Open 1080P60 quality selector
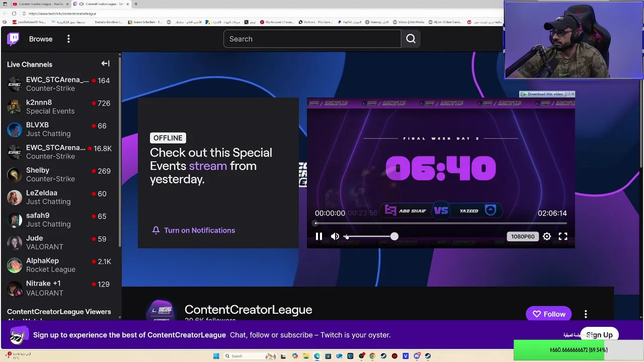Image resolution: width=644 pixels, height=362 pixels. [523, 236]
